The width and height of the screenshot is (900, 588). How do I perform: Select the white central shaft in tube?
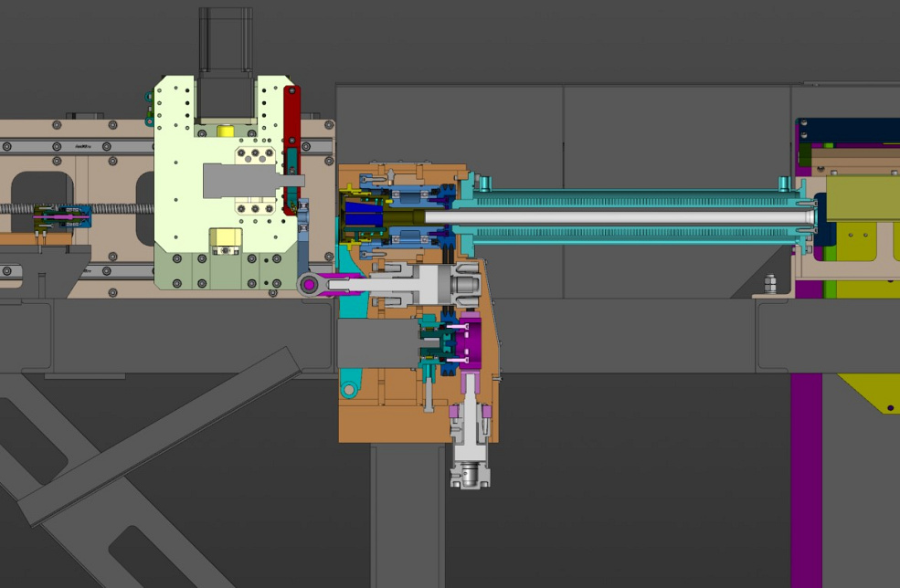[x=621, y=217]
